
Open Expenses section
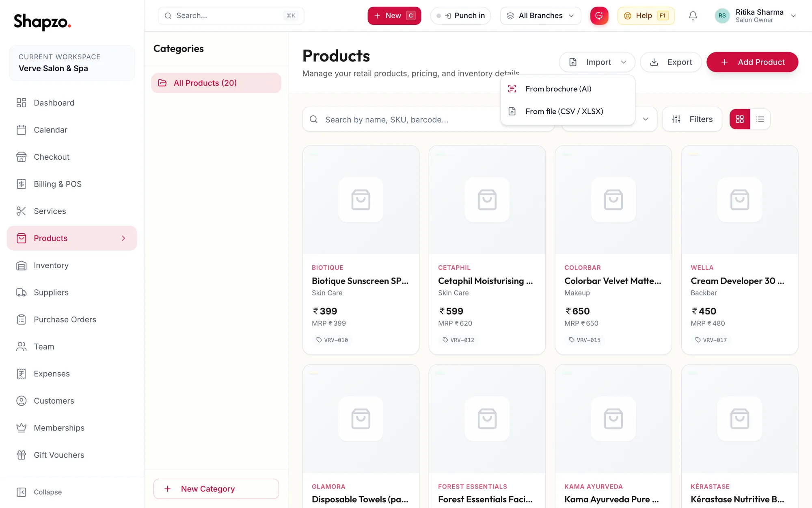(72, 374)
